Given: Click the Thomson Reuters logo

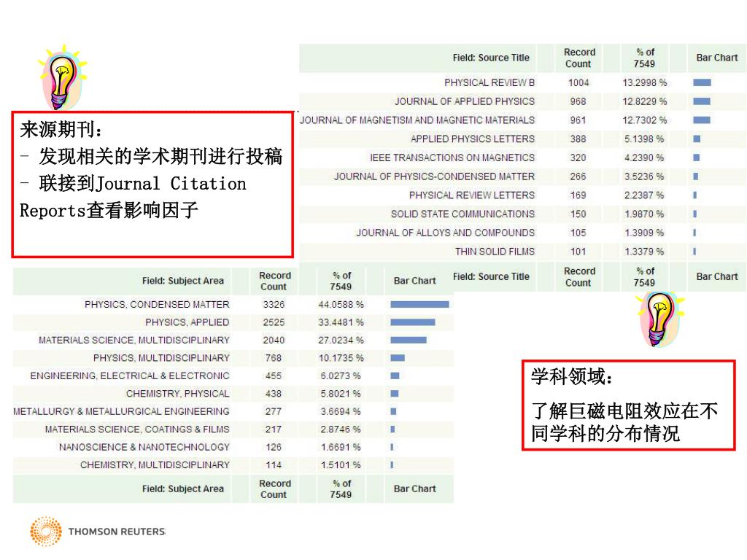Looking at the screenshot, I should tap(98, 532).
